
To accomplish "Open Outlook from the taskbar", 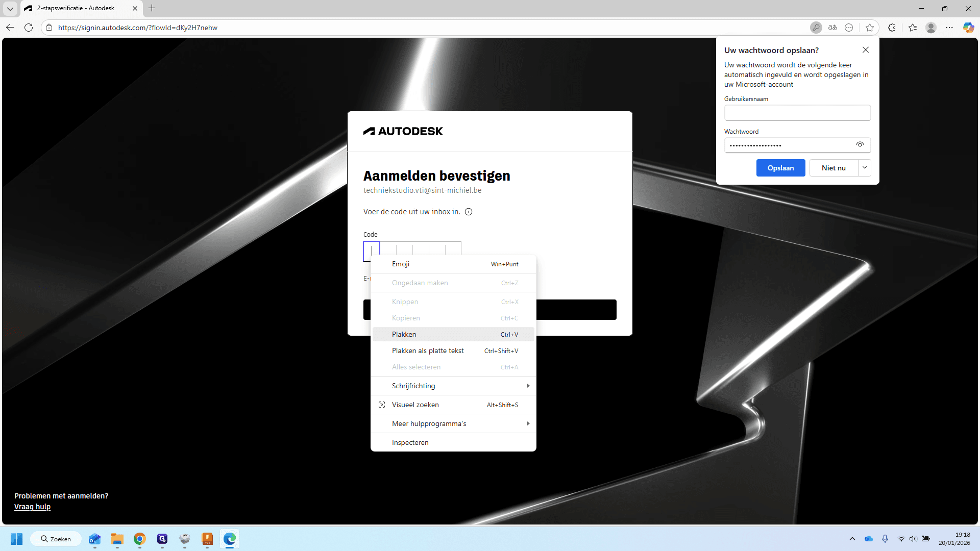I will [x=94, y=539].
